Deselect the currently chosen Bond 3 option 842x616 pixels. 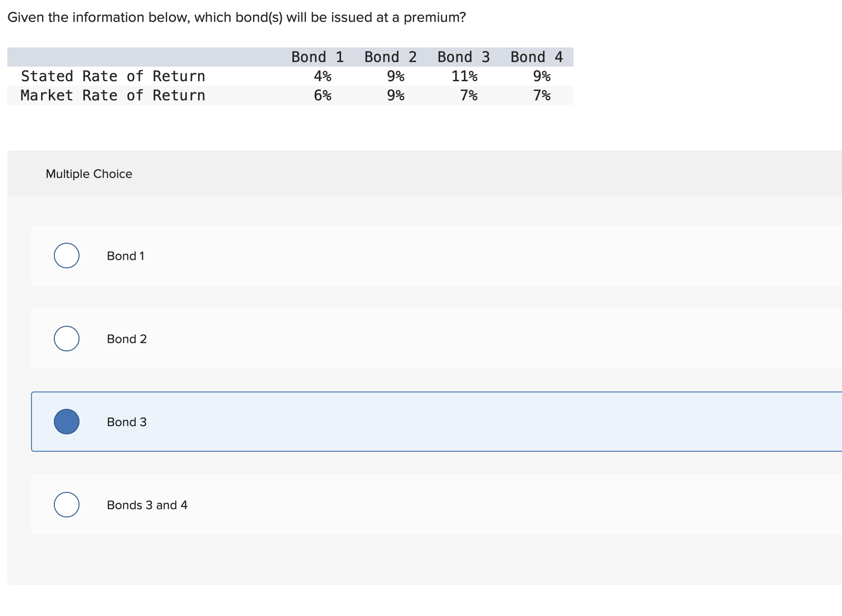[66, 422]
